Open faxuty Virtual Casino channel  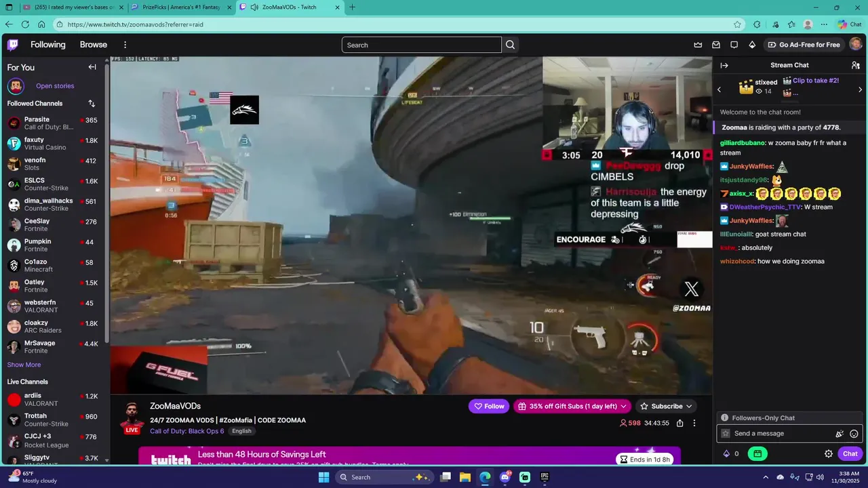53,144
